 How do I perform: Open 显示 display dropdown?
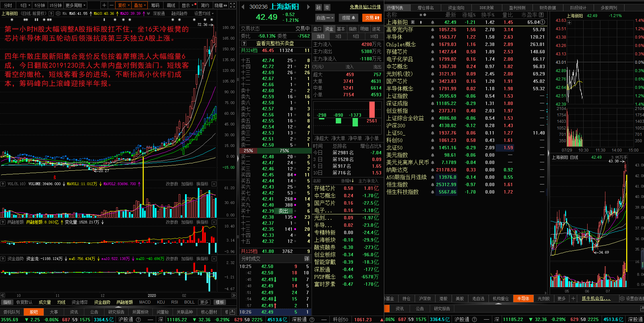188,5
